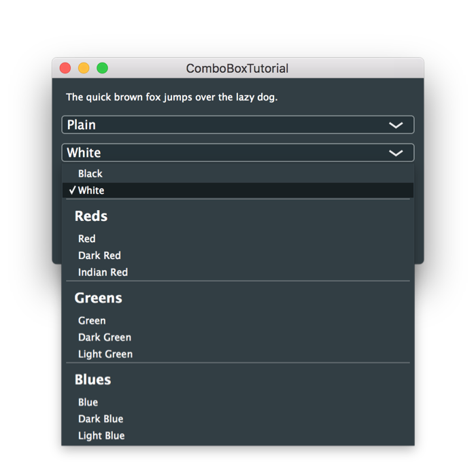Select the Dark Red color option
Screen dimensions: 476x476
pos(99,256)
